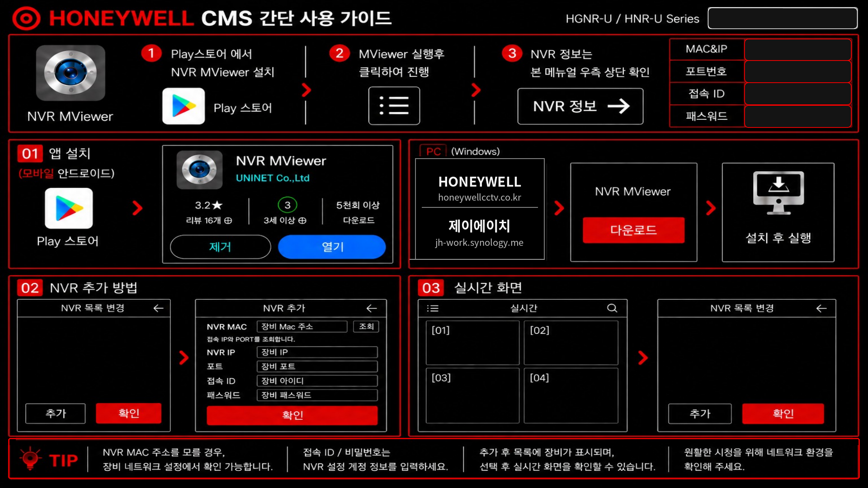Click the UNINET Co.,Ltd developer link
This screenshot has height=488, width=868.
click(x=273, y=178)
